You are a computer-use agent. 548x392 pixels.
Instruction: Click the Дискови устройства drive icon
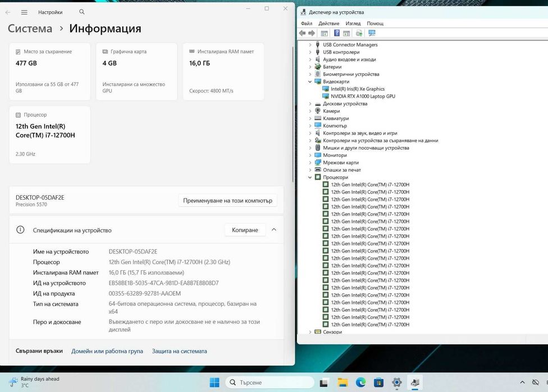tap(318, 104)
